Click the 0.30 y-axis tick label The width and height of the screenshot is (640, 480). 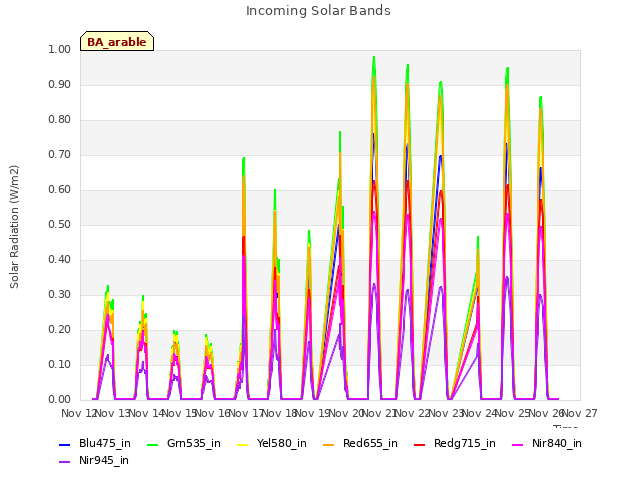pos(60,295)
